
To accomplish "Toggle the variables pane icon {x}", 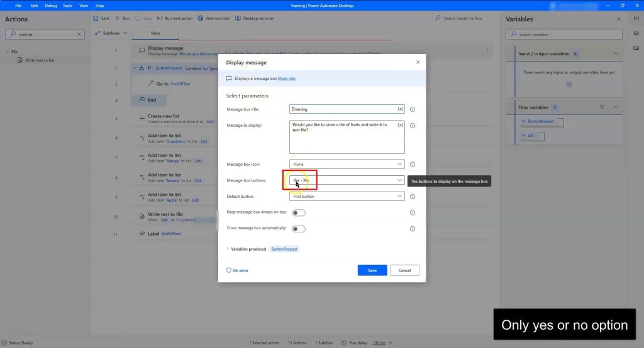I will pos(636,18).
